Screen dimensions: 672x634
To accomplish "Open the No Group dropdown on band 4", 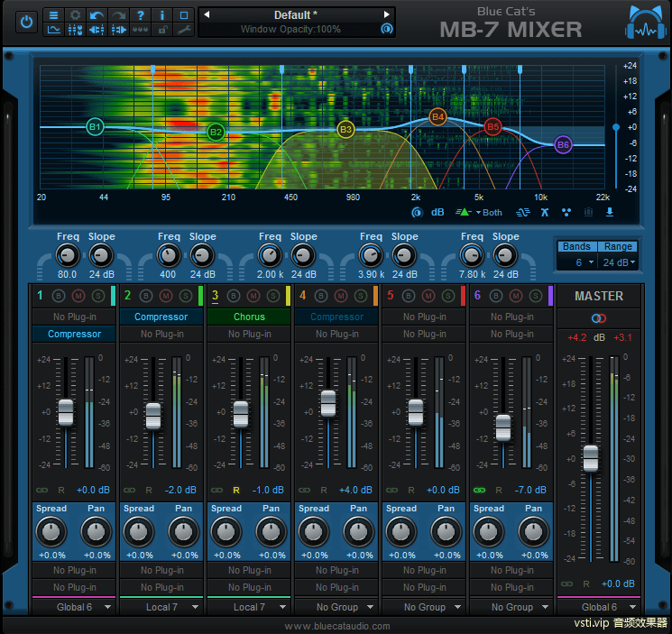I will point(336,607).
